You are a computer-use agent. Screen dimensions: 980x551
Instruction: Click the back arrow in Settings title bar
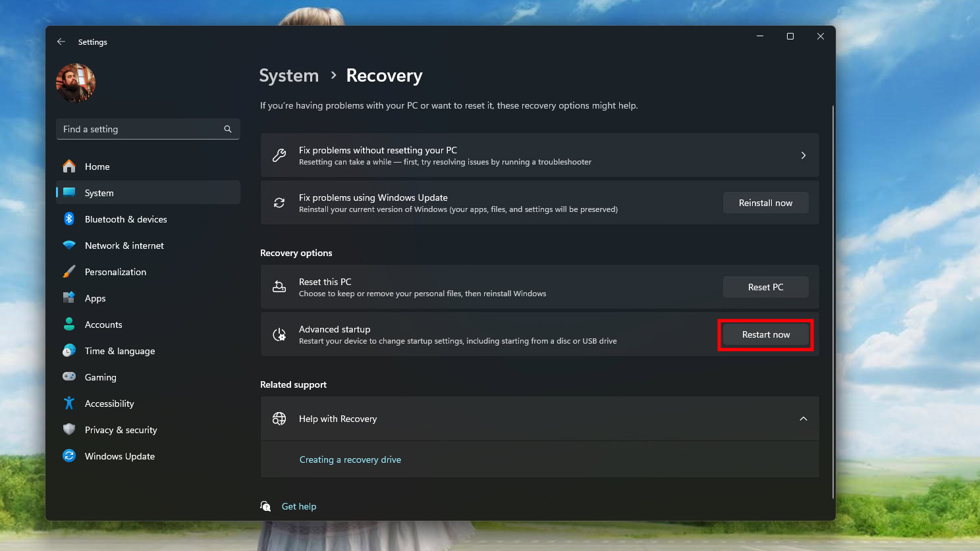coord(61,41)
